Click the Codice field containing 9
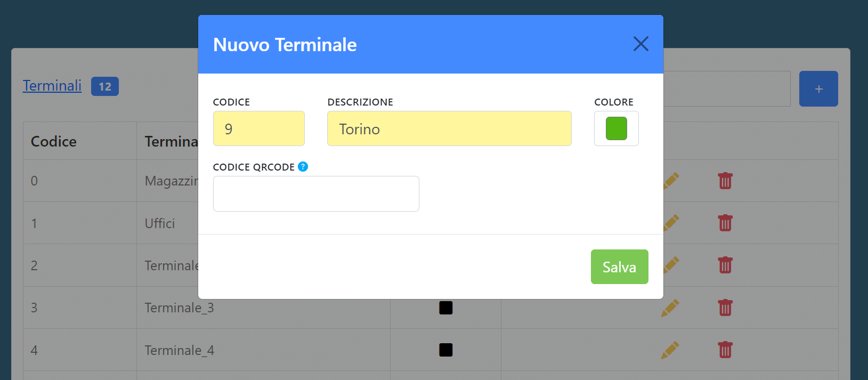Screen dimensions: 868x380 tap(258, 128)
